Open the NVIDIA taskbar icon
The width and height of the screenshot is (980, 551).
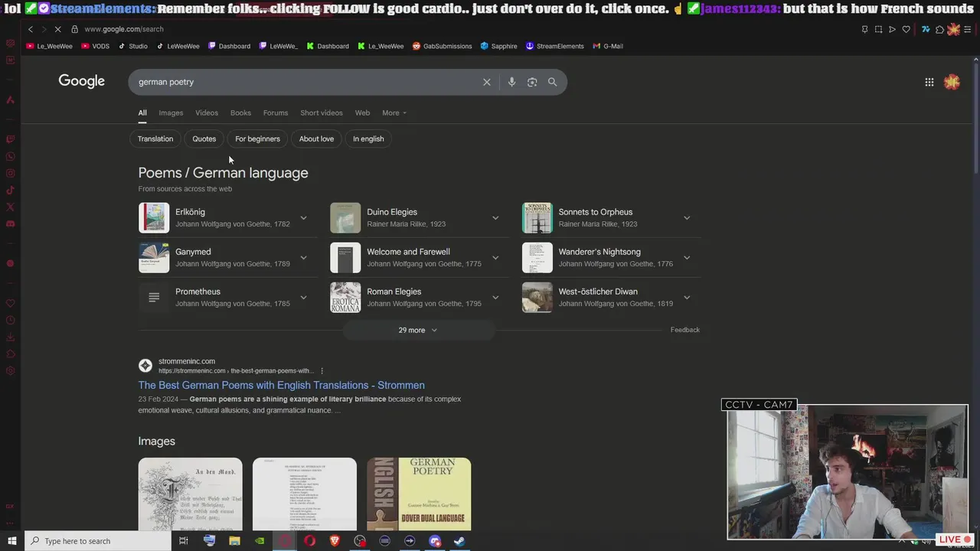coord(260,541)
